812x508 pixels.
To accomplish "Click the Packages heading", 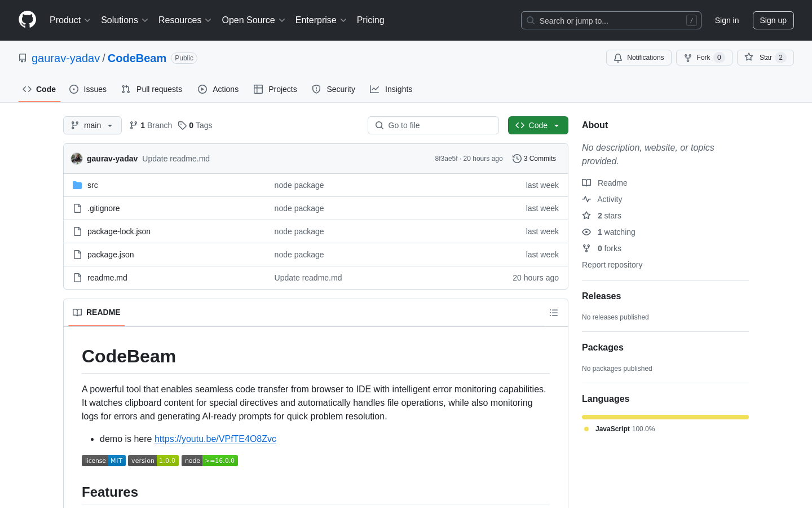I will [x=602, y=348].
